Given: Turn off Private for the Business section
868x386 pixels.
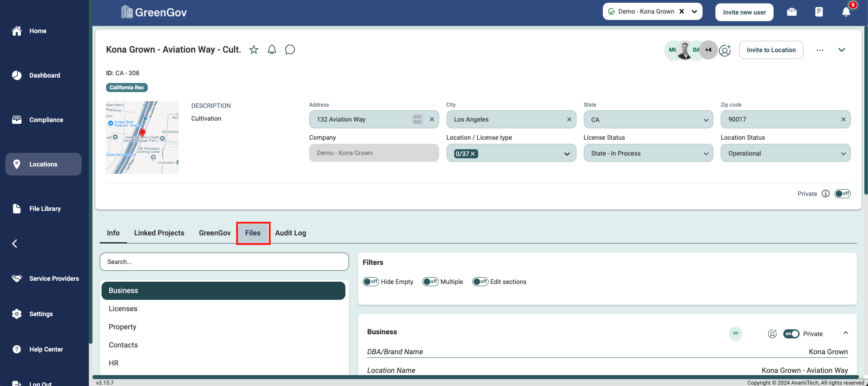Looking at the screenshot, I should click(x=791, y=334).
